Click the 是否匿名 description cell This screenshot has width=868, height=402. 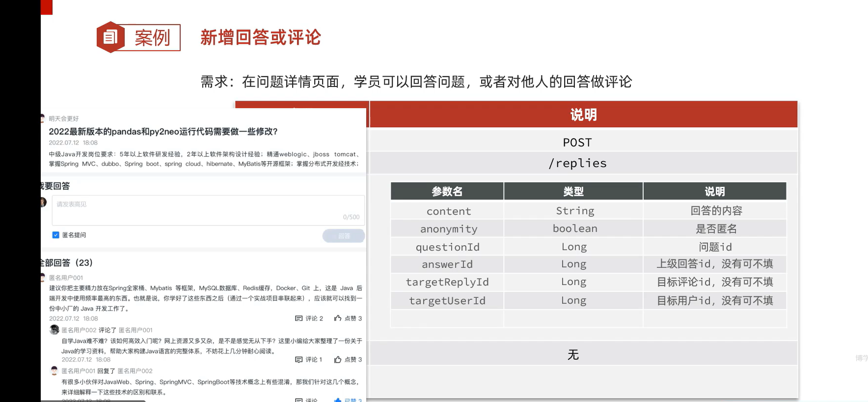click(x=715, y=229)
